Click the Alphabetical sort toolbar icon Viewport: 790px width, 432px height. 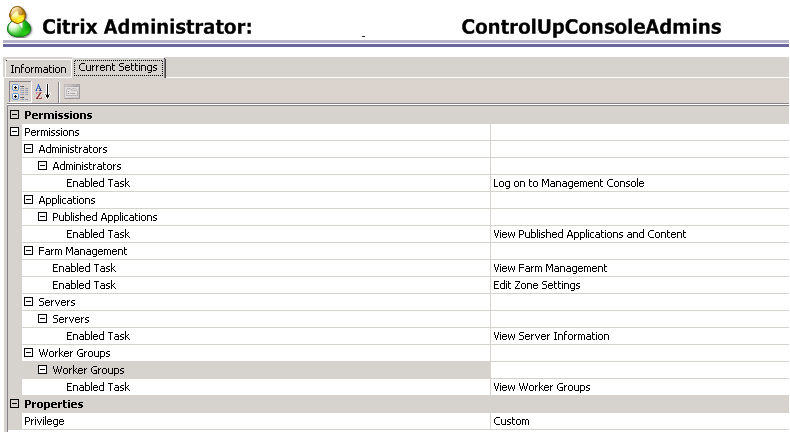point(42,92)
